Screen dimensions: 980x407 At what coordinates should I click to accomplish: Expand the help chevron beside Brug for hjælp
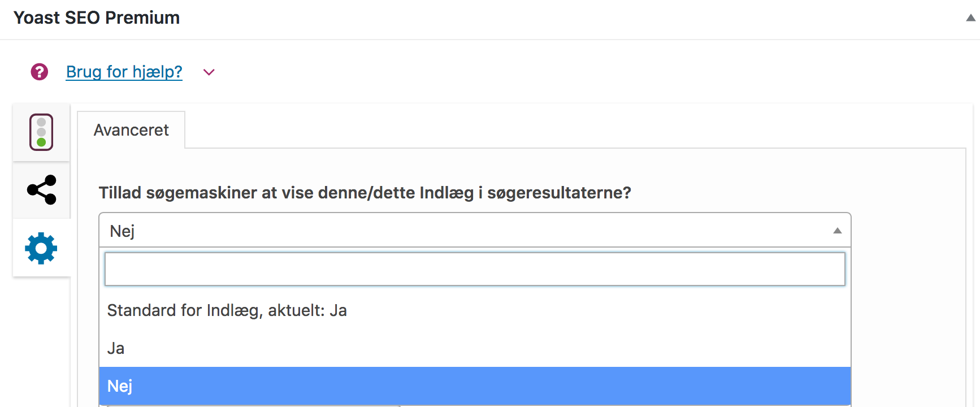coord(209,72)
